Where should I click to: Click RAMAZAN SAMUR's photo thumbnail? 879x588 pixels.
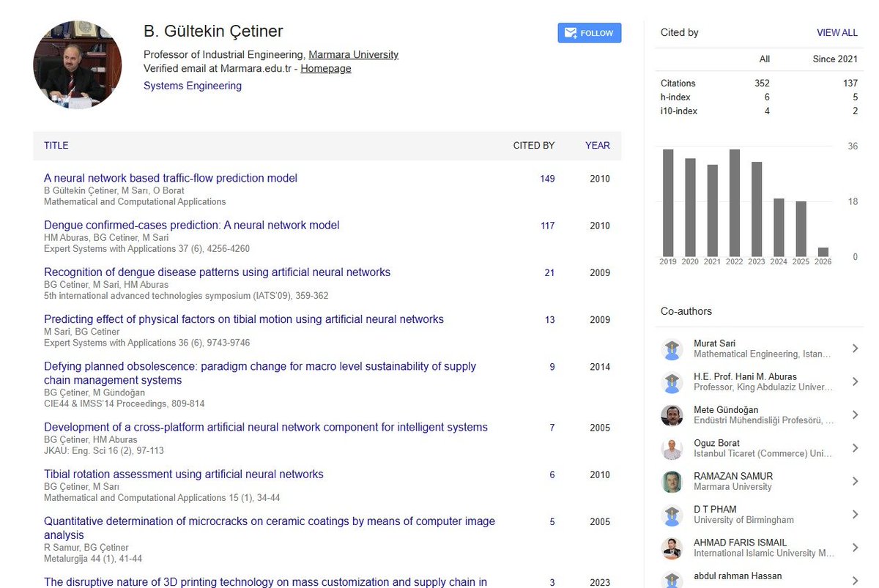click(672, 482)
